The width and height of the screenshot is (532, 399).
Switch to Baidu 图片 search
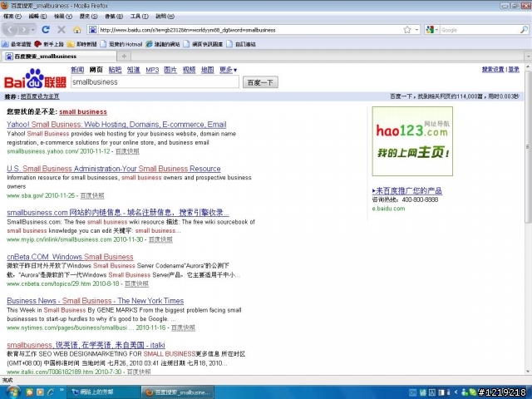tap(170, 70)
